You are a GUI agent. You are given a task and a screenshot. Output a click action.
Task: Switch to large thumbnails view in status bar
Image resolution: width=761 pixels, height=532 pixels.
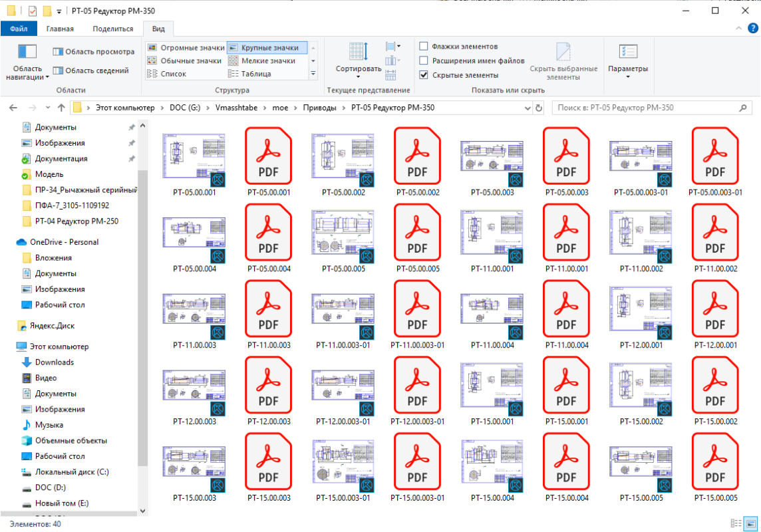(x=751, y=523)
